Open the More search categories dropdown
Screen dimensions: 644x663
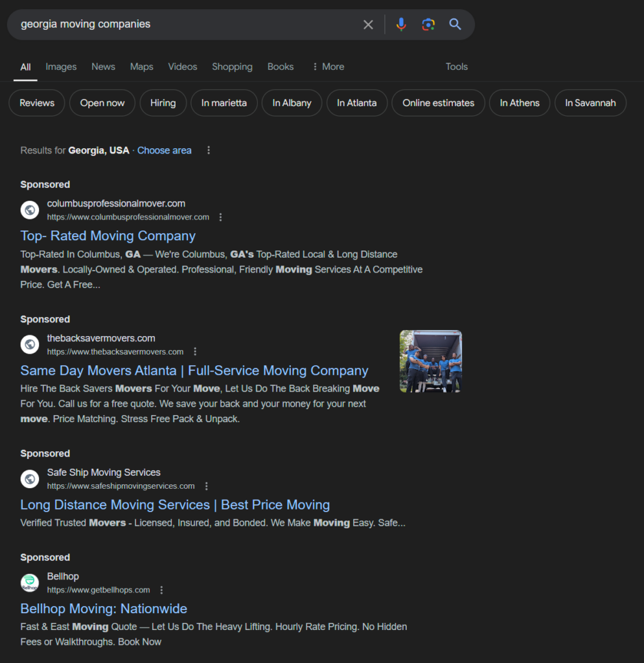pyautogui.click(x=328, y=67)
